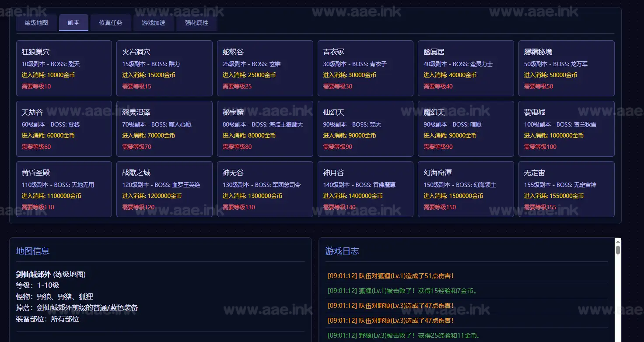The height and width of the screenshot is (342, 644).
Task: Open the 强化属性 tab
Action: [196, 22]
